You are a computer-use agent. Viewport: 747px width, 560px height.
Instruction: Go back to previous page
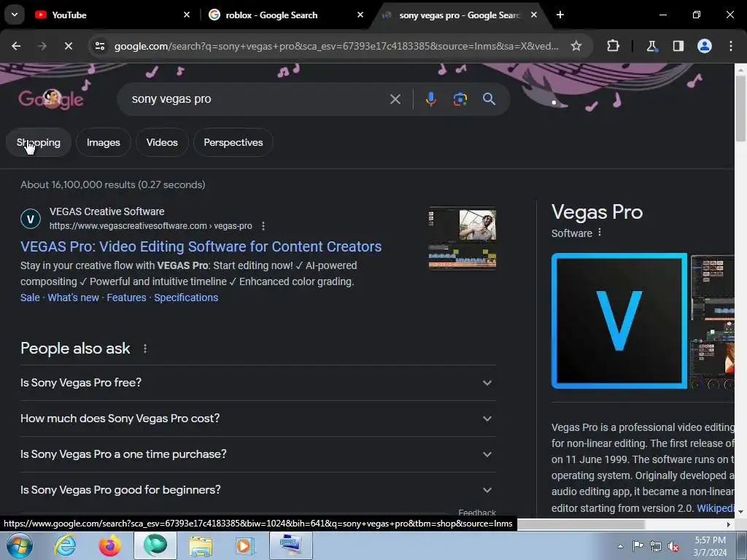point(16,46)
